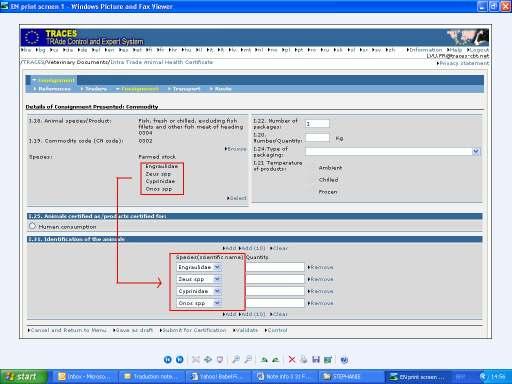Switch to the Yahoo! Babel Fish taskbar item
The image size is (512, 384).
tap(219, 377)
